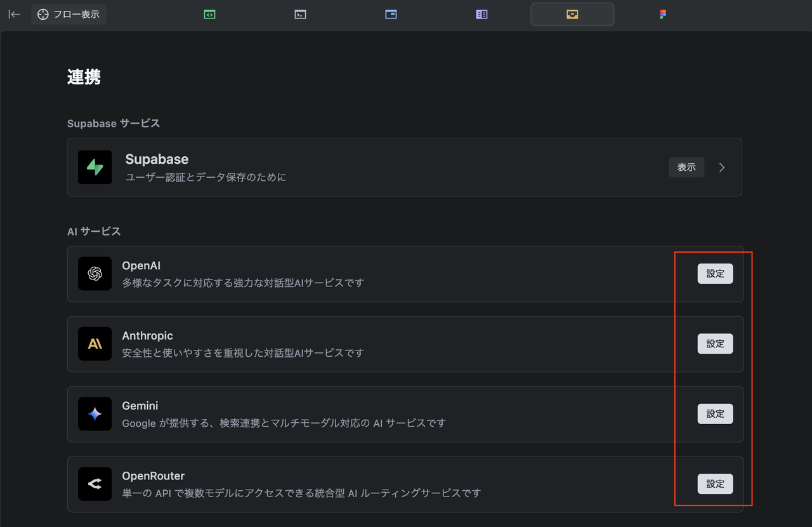Click the OpenRouter service name
Viewport: 812px width, 527px height.
coord(153,476)
